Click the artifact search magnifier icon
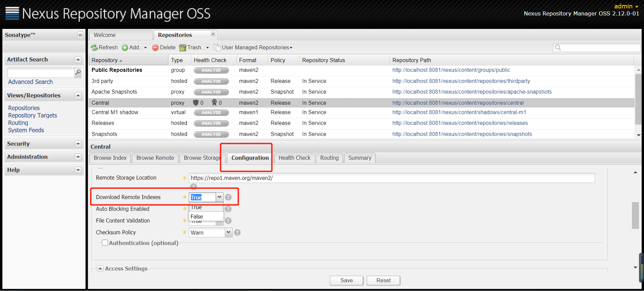This screenshot has height=291, width=644. [x=78, y=72]
